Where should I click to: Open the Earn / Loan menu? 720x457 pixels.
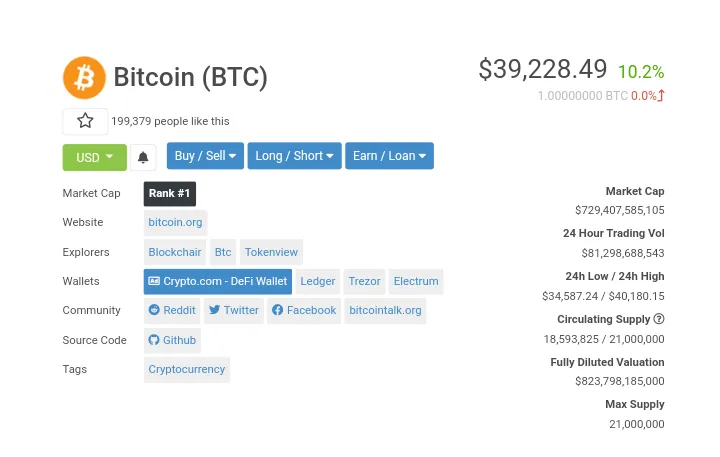tap(389, 156)
